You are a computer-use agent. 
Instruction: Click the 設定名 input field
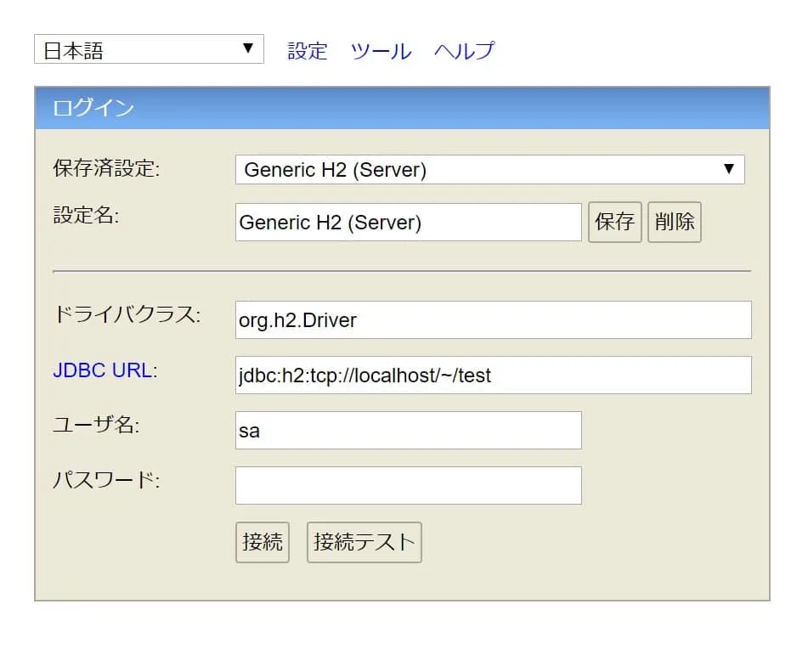409,222
